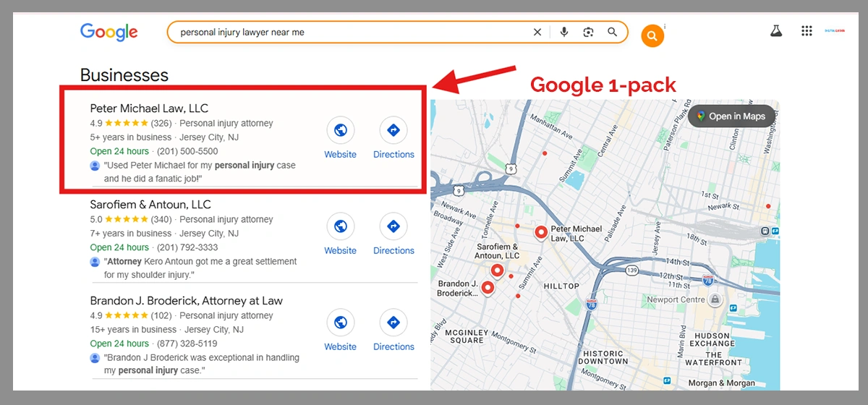Screen dimensions: 868x405
Task: Click Peter Michael Law map pin
Action: click(541, 233)
